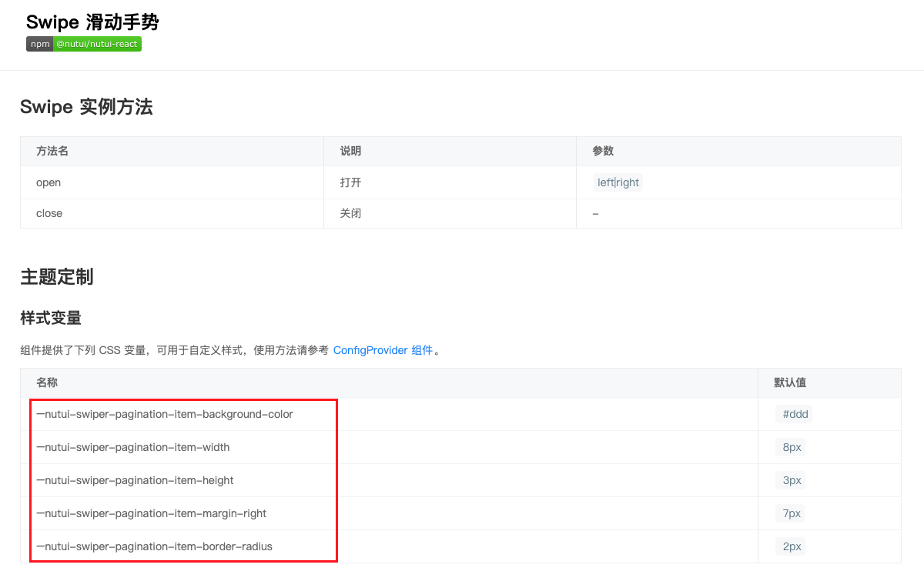Click the 主题定制 heading
Image resolution: width=924 pixels, height=571 pixels.
[x=56, y=277]
